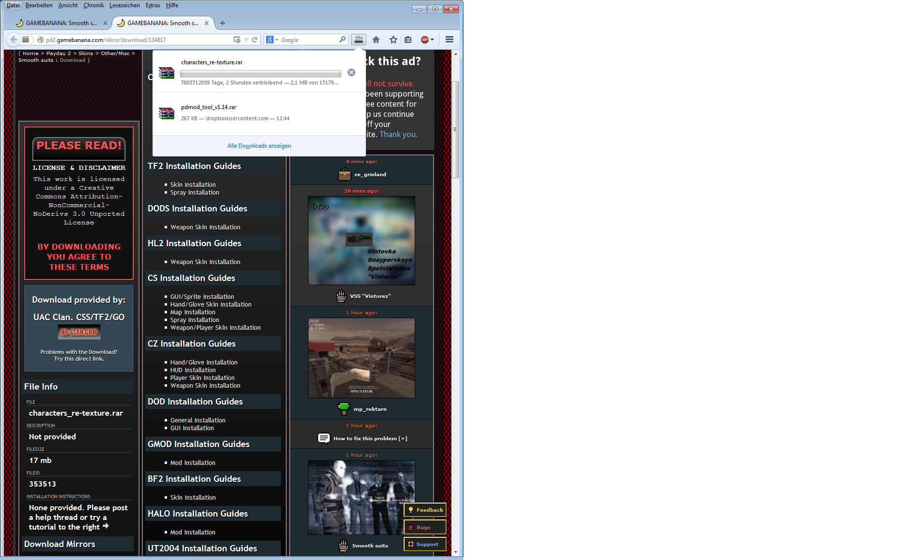This screenshot has height=560, width=924.
Task: Open Map Installation guide link
Action: point(193,312)
